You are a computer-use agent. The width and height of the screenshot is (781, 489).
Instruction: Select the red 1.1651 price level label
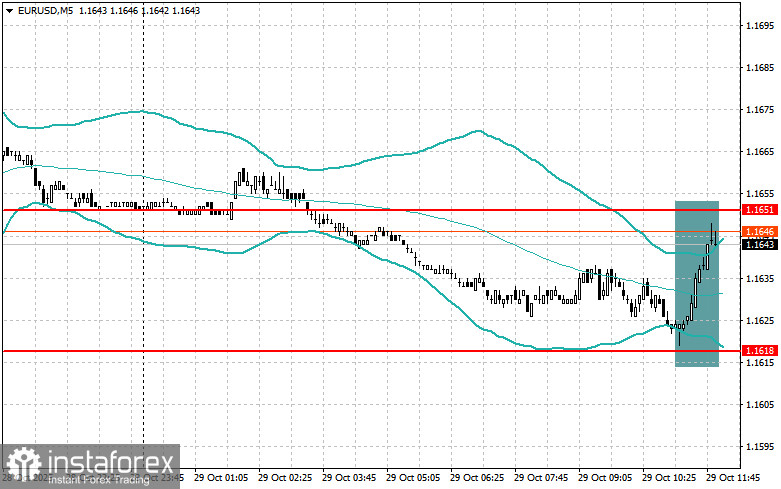[x=760, y=210]
